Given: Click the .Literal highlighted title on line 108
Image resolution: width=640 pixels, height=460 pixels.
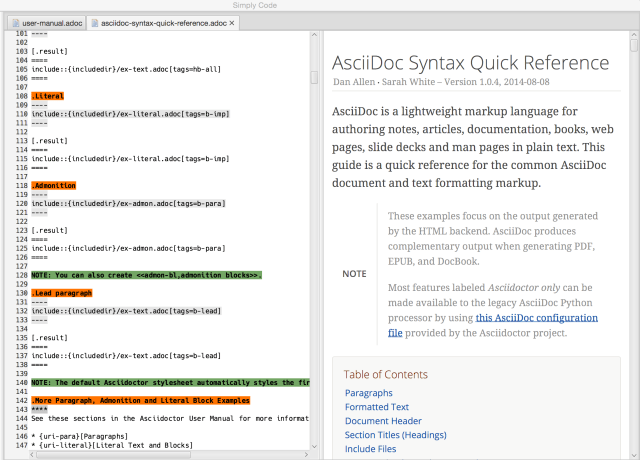Looking at the screenshot, I should coord(48,96).
